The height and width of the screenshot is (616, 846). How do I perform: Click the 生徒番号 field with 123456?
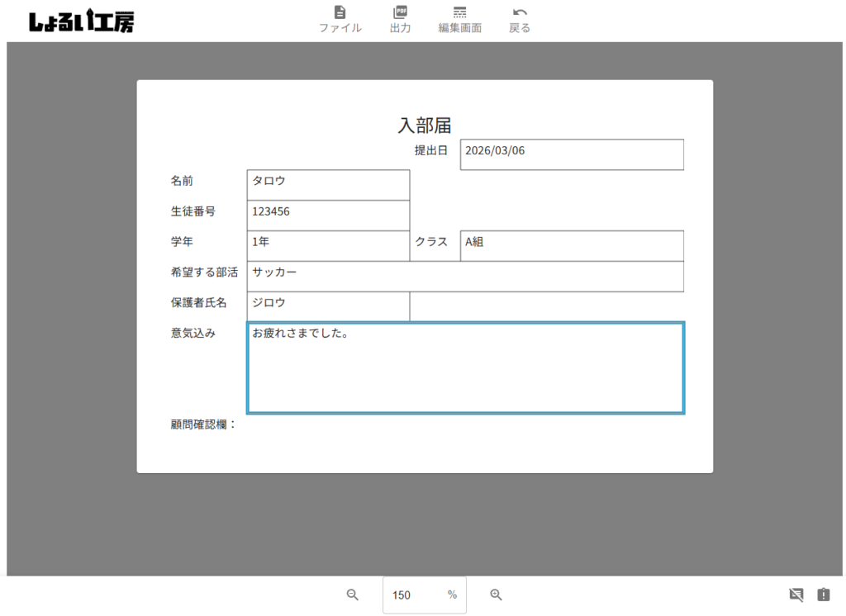tap(328, 216)
